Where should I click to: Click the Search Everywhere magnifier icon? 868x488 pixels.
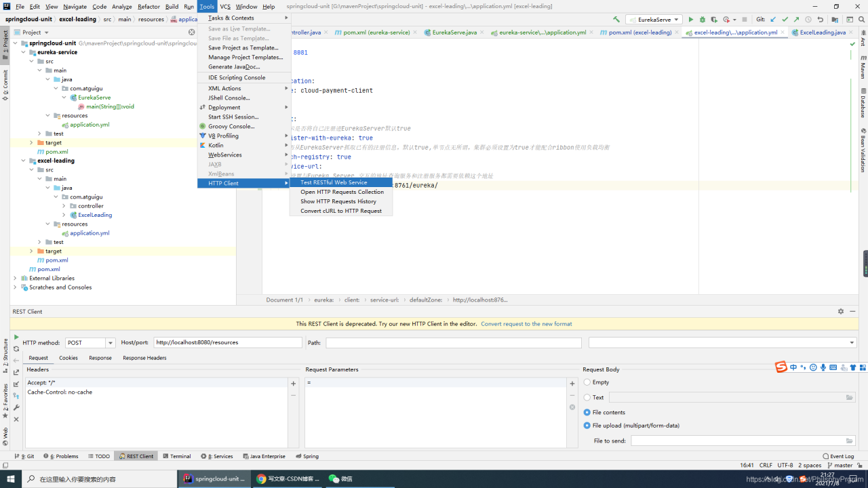click(862, 19)
